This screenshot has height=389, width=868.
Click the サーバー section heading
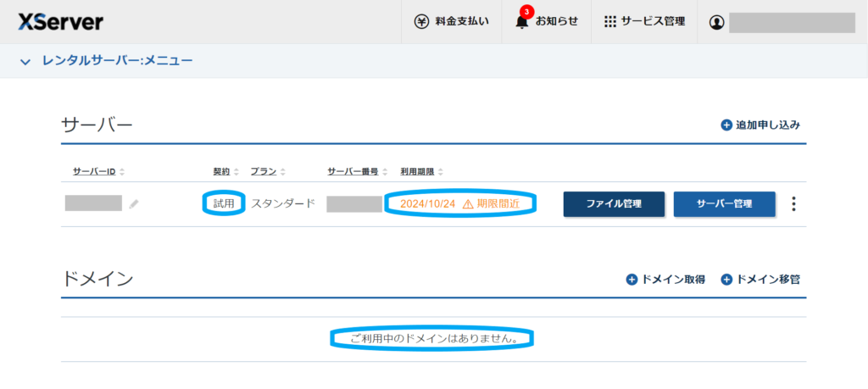pyautogui.click(x=97, y=125)
